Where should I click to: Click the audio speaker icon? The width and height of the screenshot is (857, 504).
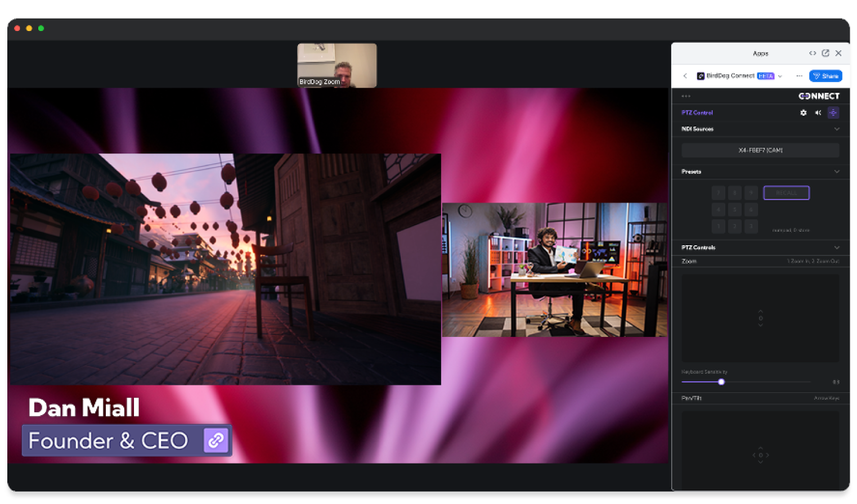(x=818, y=112)
